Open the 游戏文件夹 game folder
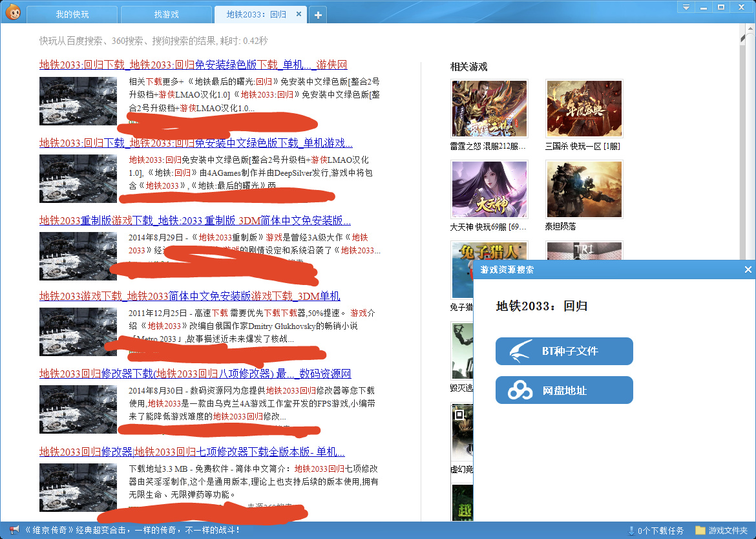This screenshot has height=539, width=756. coord(722,531)
